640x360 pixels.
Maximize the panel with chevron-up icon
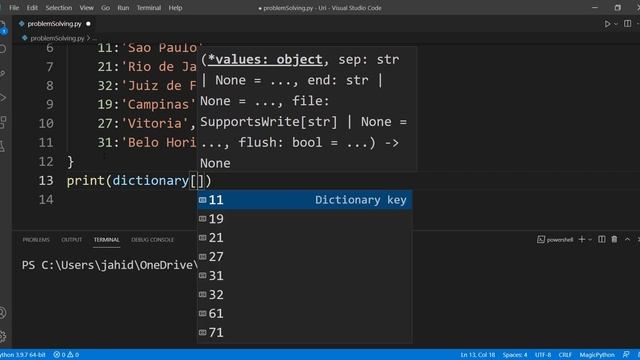(627, 239)
